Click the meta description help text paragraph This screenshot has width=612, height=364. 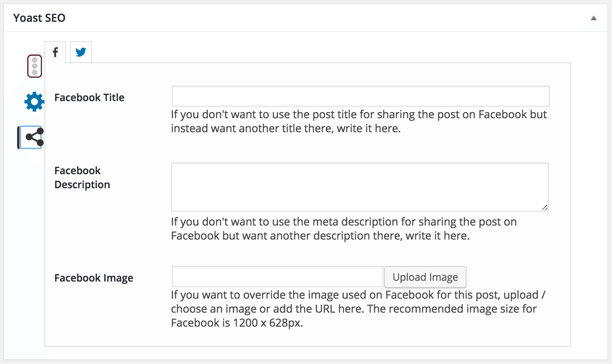point(344,229)
